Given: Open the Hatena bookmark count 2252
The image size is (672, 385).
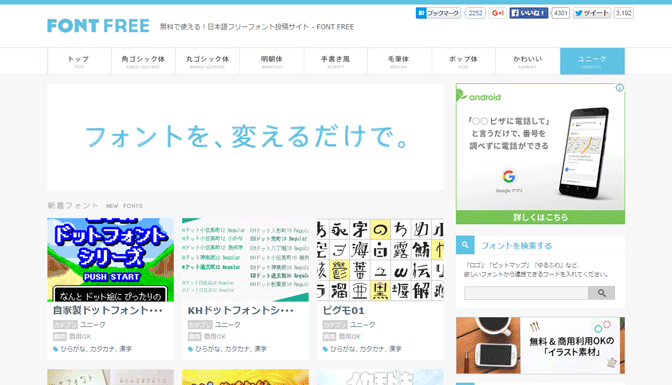Looking at the screenshot, I should click(475, 13).
